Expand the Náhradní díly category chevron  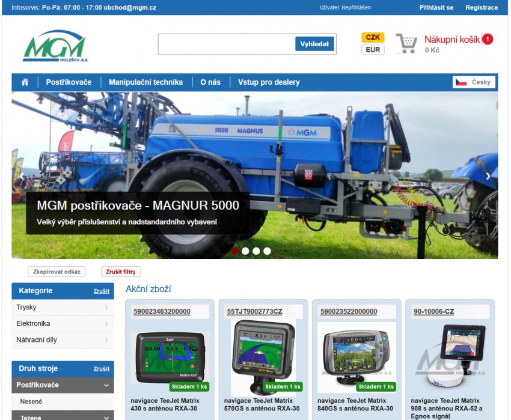click(106, 340)
